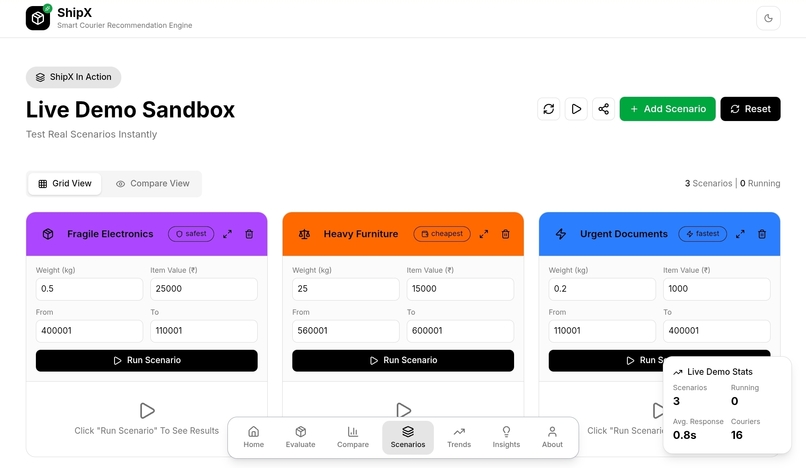
Task: Open Compare in bottom navigation
Action: pos(353,438)
